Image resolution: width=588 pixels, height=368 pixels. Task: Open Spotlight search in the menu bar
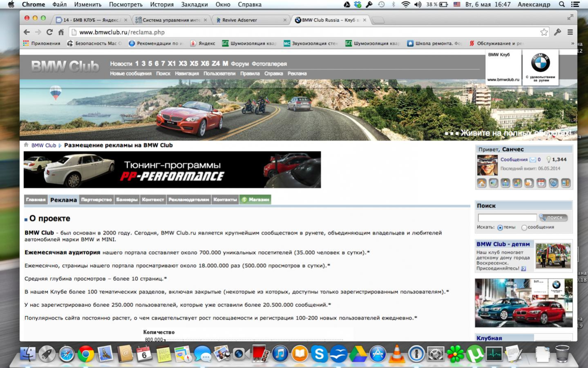[562, 5]
